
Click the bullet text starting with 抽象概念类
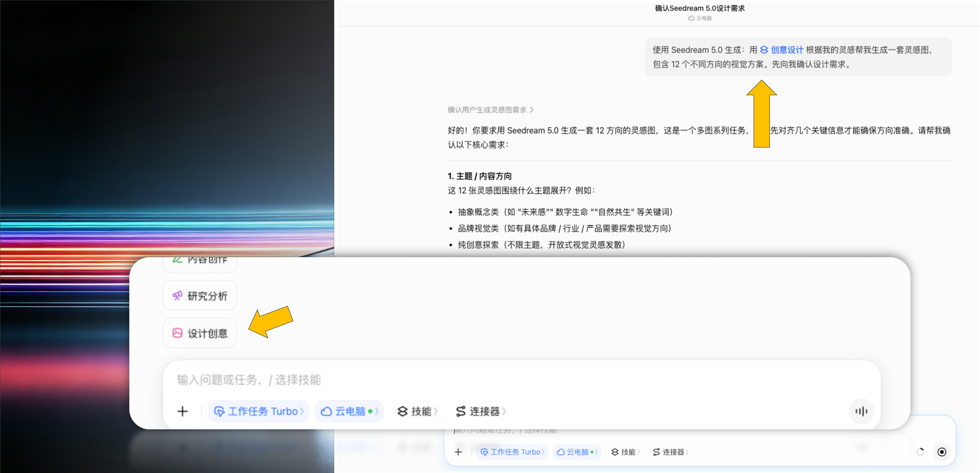[565, 212]
